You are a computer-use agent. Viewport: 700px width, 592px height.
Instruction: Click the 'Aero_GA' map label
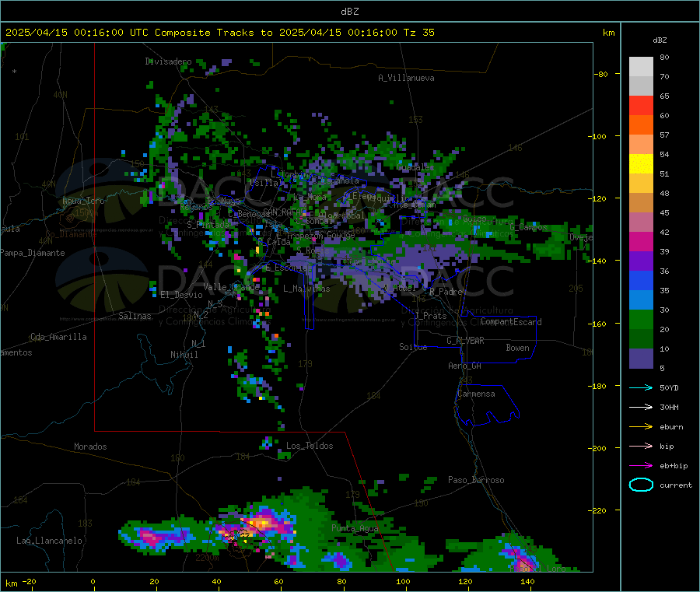click(x=464, y=366)
